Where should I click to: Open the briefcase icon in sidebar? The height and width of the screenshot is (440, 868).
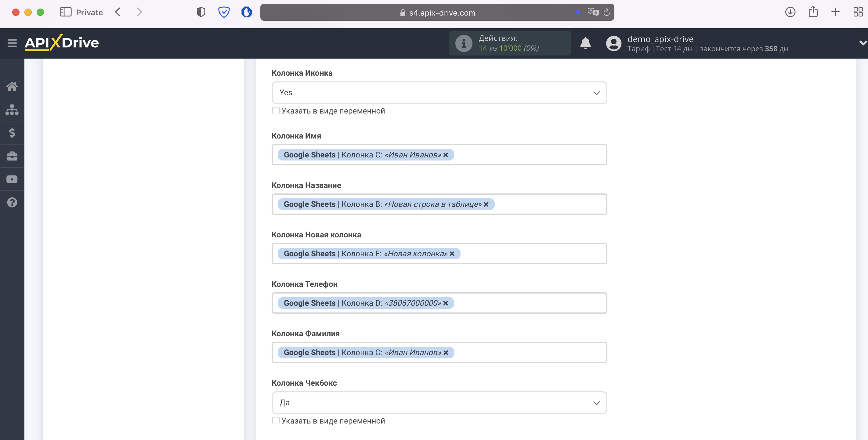12,156
